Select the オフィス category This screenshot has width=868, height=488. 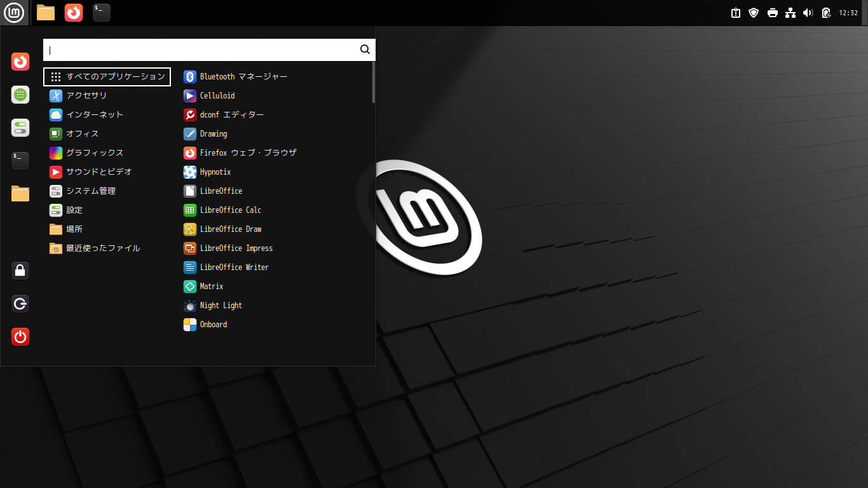pos(107,133)
